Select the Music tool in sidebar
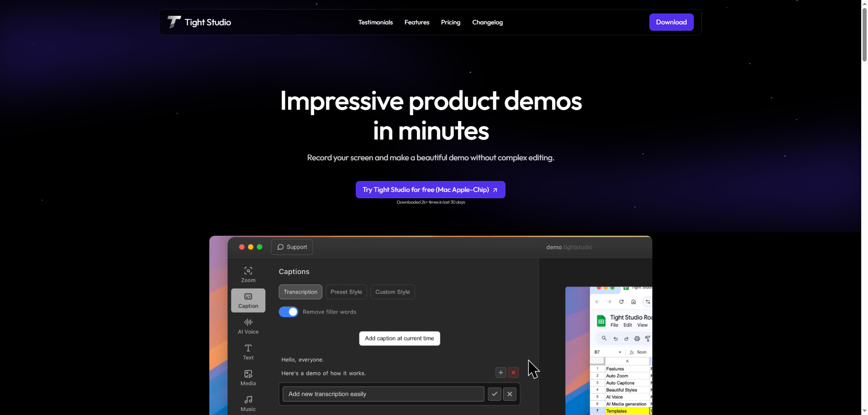This screenshot has height=415, width=868. point(248,403)
